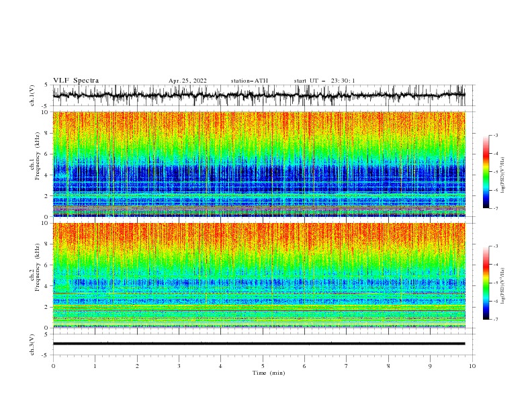Image resolution: width=532 pixels, height=411 pixels.
Task: Click the ch.1 colorbar "log(PSD)(V²/Hz)" label
Action: pyautogui.click(x=503, y=175)
